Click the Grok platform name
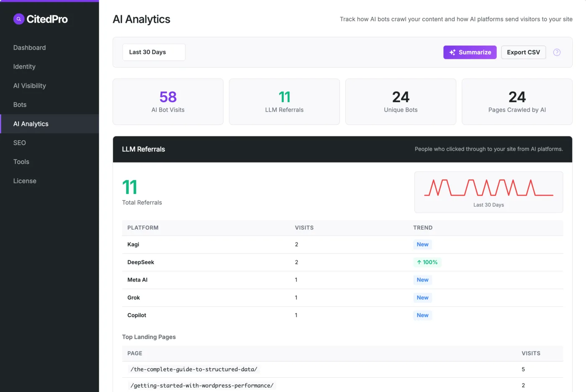Image resolution: width=586 pixels, height=392 pixels. [x=134, y=297]
